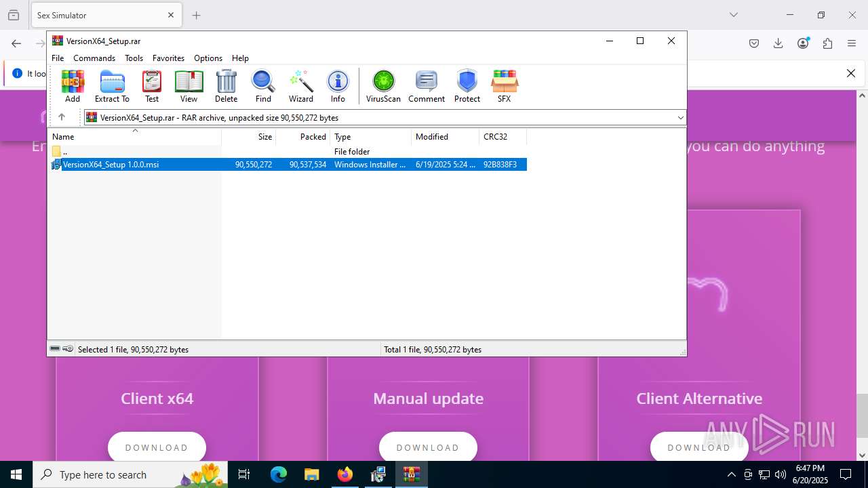Click the browser back arrow
The image size is (868, 488).
coord(16,43)
